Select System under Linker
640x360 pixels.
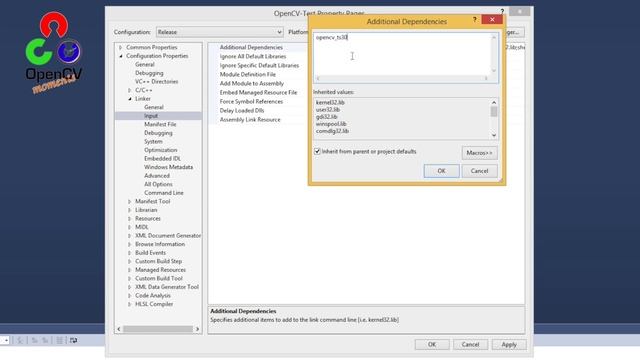click(x=153, y=142)
